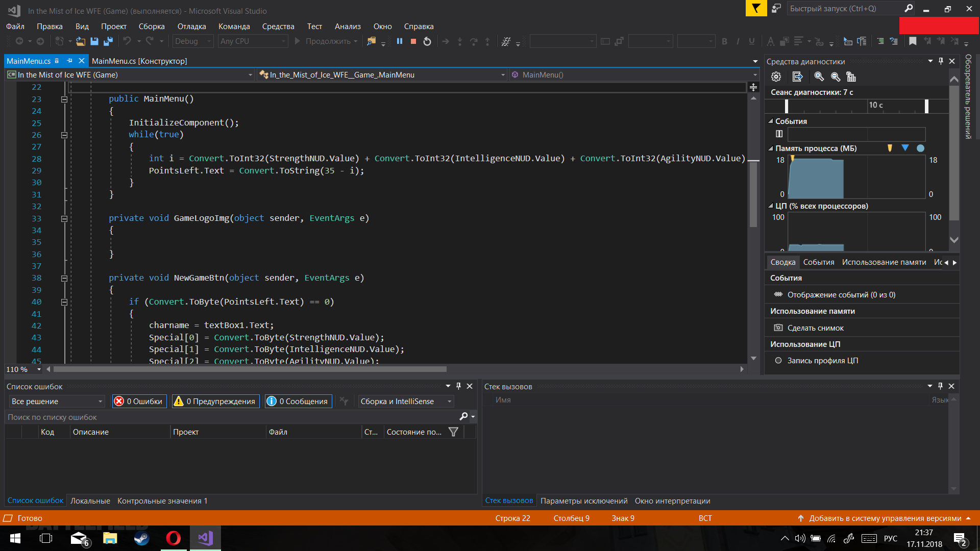Open feedback icon beside quick launch

776,8
